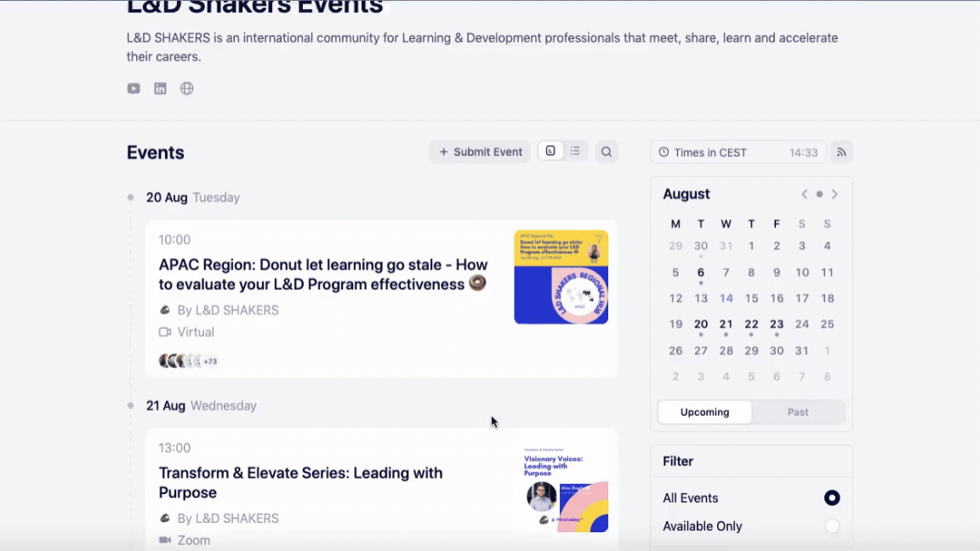
Task: Select August 20 in the calendar
Action: coord(701,324)
